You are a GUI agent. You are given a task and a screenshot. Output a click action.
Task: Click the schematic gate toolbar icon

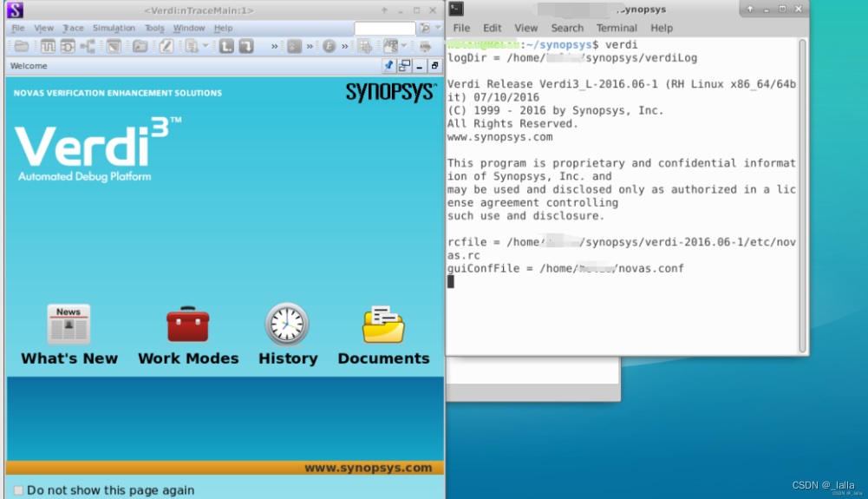68,46
